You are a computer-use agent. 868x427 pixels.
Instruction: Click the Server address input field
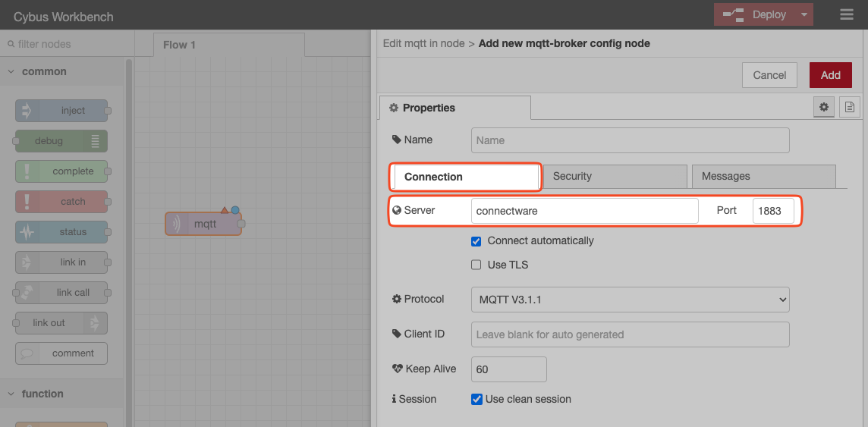584,211
